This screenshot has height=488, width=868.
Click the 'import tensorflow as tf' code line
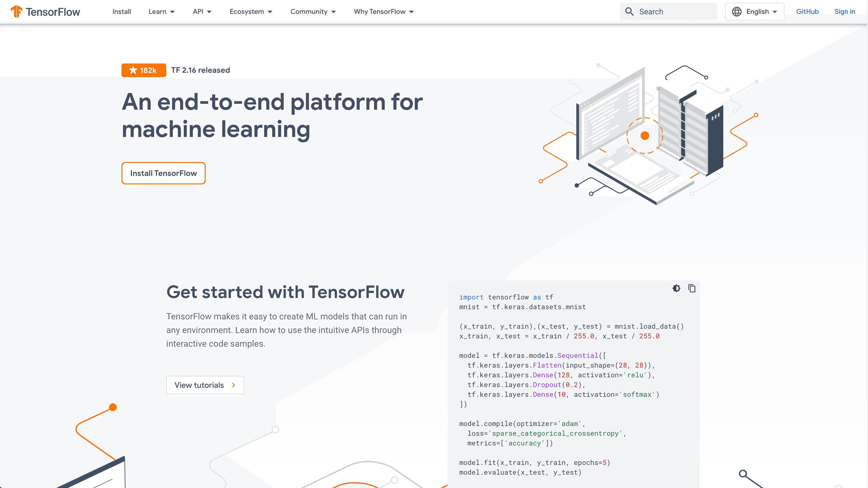point(506,297)
